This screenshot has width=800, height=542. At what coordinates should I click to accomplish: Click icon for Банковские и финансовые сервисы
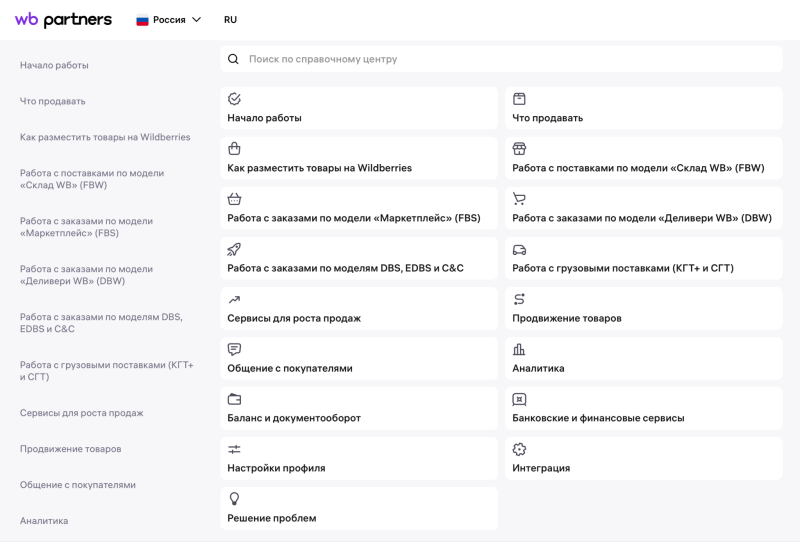pos(519,399)
